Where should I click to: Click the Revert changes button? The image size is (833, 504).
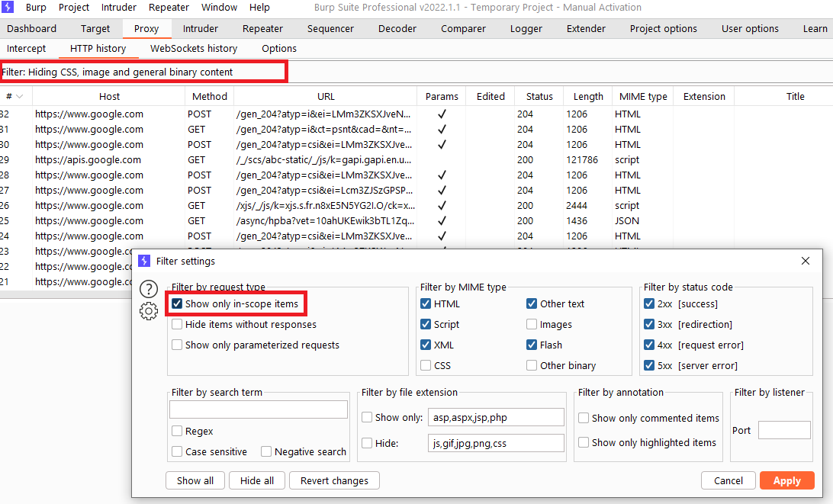[x=334, y=480]
